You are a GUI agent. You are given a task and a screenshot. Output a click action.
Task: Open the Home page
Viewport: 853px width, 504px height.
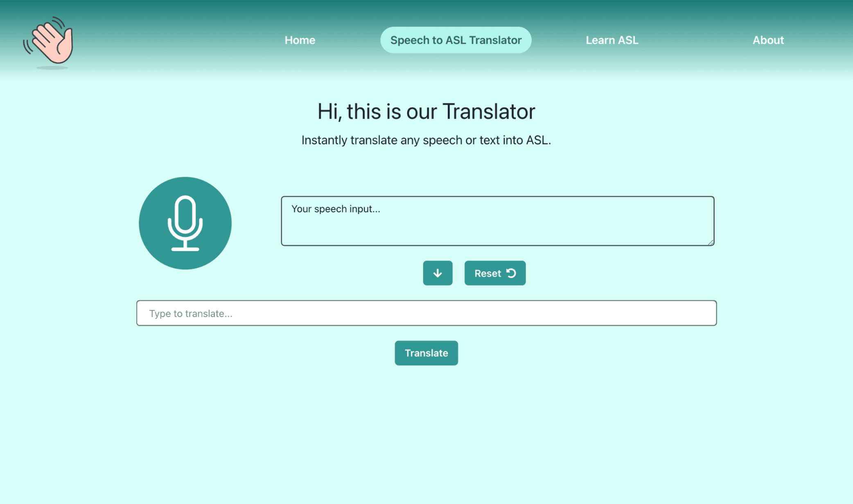(x=300, y=40)
